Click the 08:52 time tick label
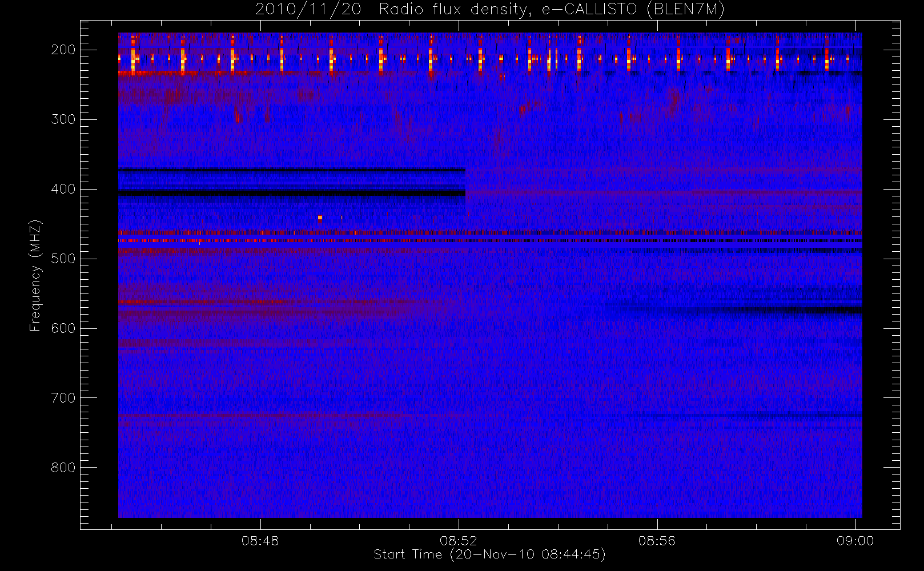The width and height of the screenshot is (924, 571). click(x=458, y=541)
